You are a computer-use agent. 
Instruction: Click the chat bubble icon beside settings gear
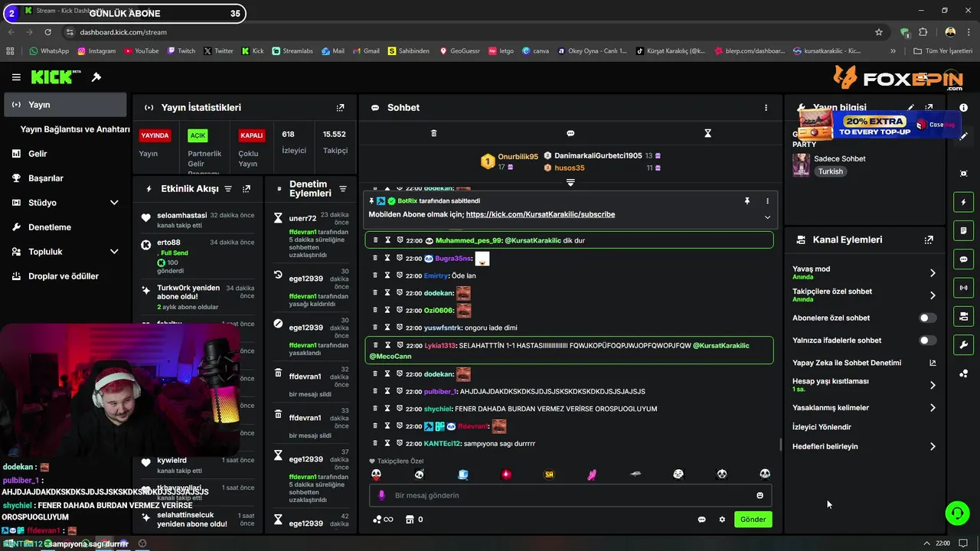(701, 520)
